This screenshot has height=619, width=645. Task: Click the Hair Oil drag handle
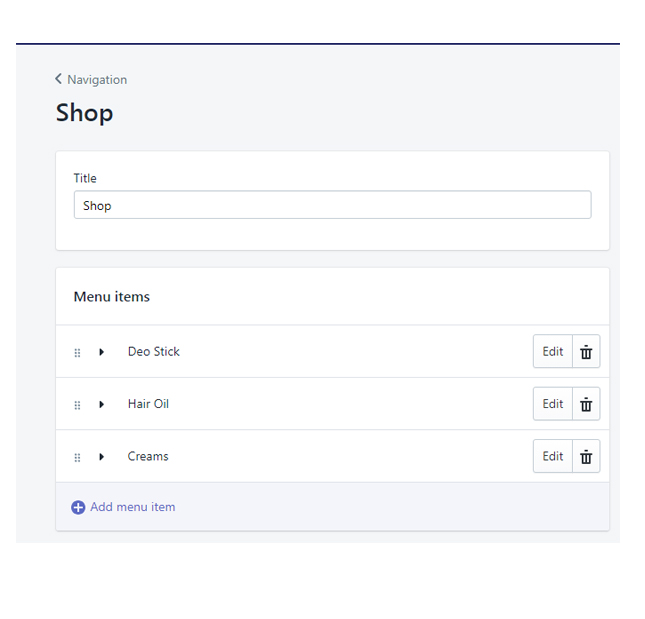pos(78,405)
